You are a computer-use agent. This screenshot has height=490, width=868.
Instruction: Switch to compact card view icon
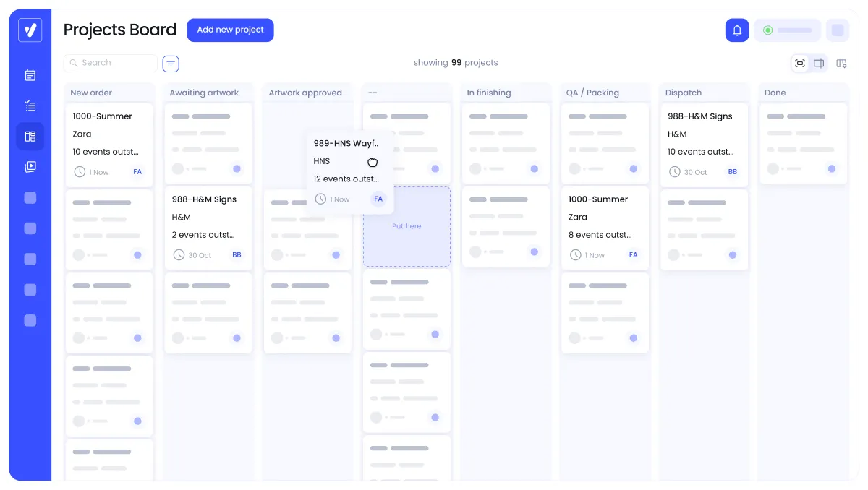(x=800, y=64)
